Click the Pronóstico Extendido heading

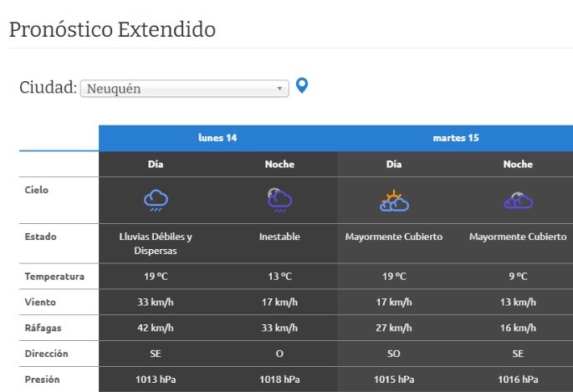point(112,30)
